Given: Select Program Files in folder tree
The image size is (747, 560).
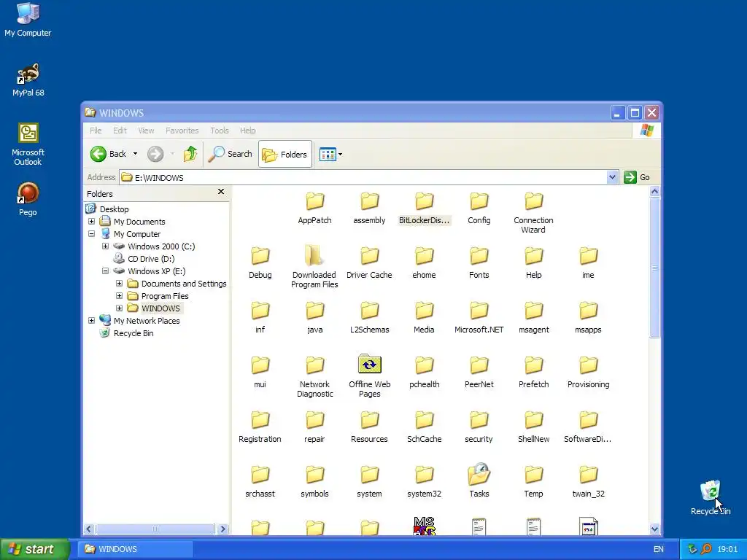Looking at the screenshot, I should (164, 296).
